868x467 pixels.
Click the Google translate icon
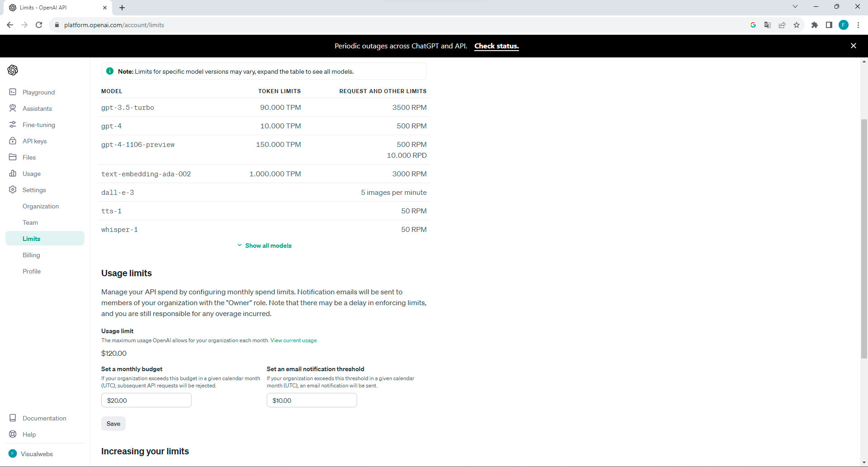click(x=768, y=25)
